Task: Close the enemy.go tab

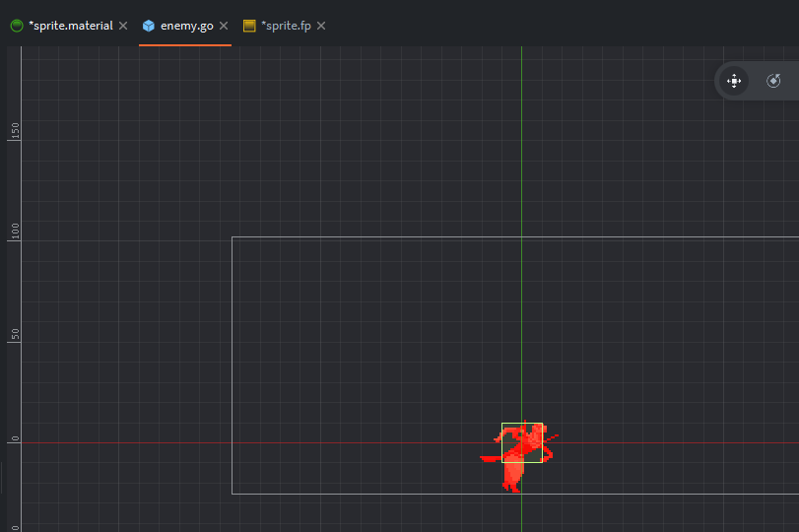Action: pyautogui.click(x=224, y=26)
